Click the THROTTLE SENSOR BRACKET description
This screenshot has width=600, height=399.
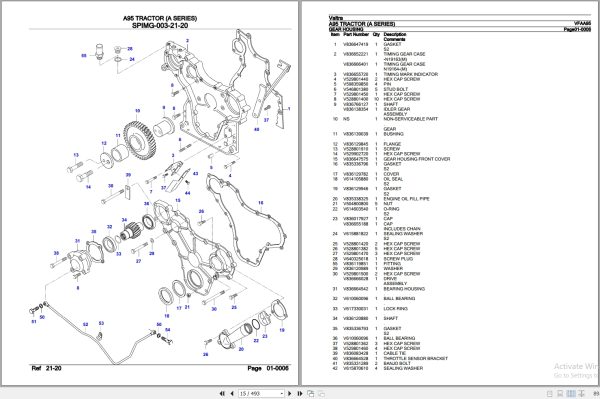tap(416, 358)
